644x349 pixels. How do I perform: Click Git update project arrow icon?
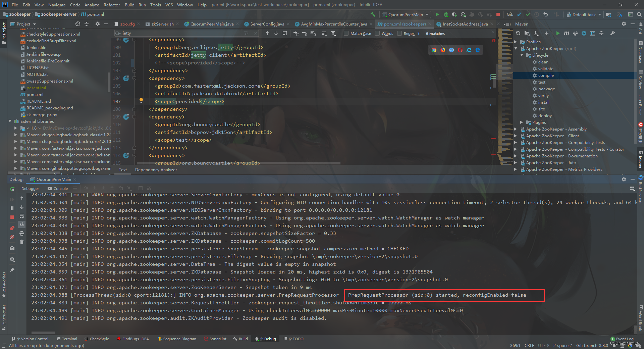pyautogui.click(x=519, y=14)
